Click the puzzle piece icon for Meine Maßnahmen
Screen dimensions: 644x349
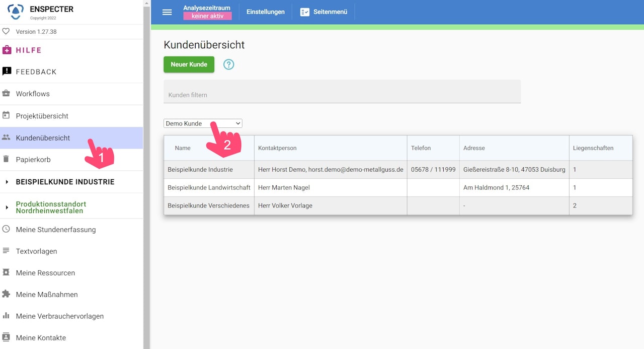pos(6,294)
